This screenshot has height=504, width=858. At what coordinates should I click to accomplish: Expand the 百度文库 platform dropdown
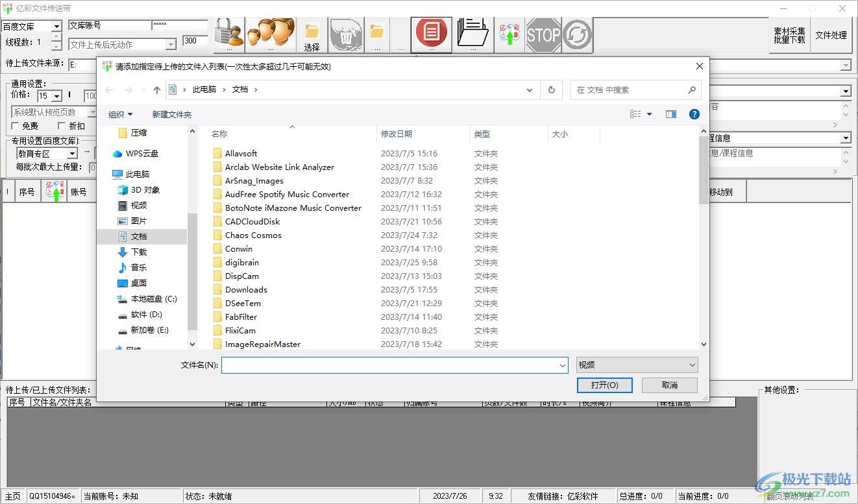tap(56, 27)
